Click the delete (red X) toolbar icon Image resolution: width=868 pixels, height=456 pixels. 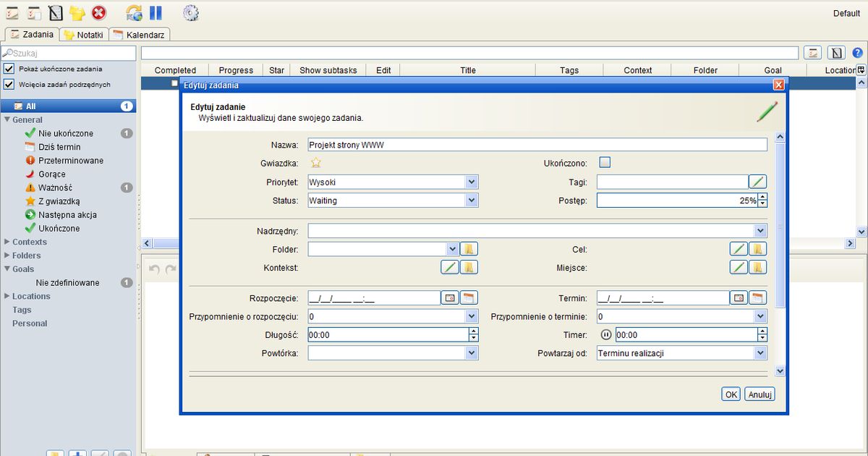[x=99, y=12]
